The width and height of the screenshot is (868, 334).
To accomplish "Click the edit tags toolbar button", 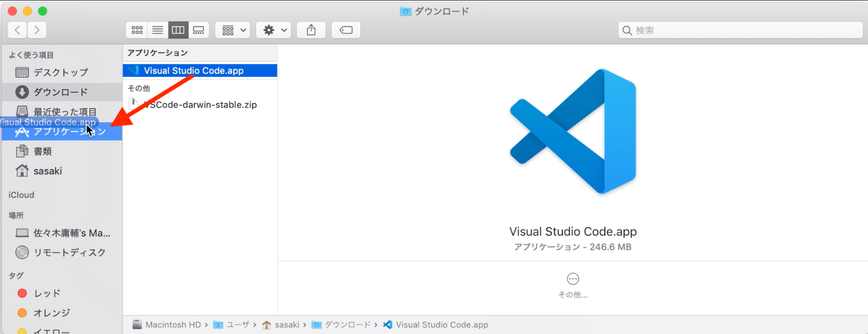I will click(x=346, y=30).
